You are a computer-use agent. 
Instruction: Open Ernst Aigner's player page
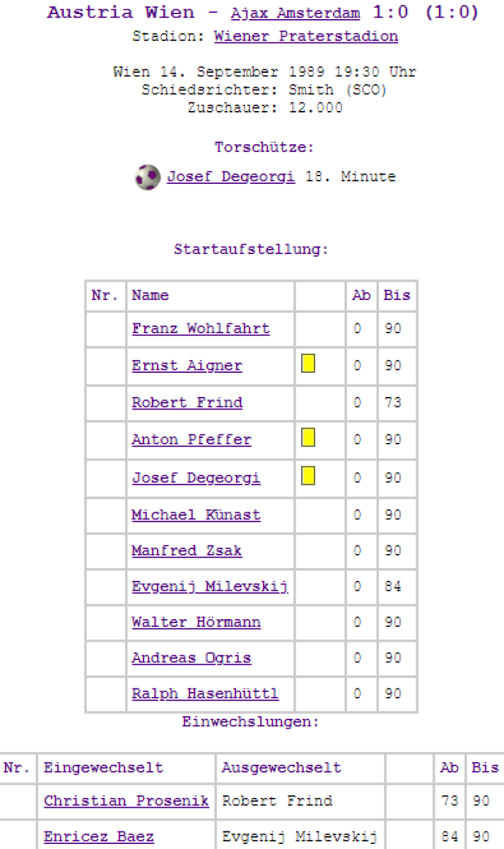187,366
